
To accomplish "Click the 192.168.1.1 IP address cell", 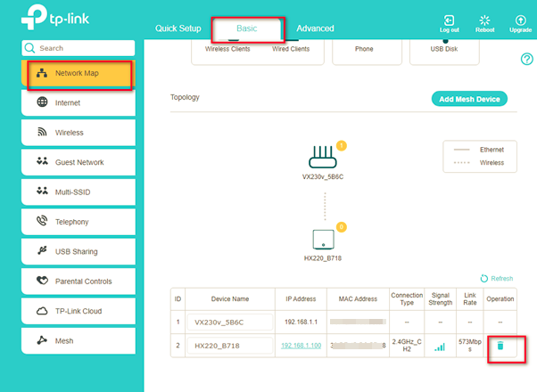I will [301, 323].
